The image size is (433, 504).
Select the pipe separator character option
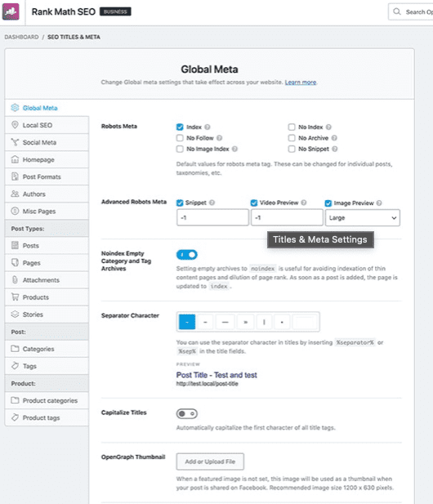[x=264, y=322]
